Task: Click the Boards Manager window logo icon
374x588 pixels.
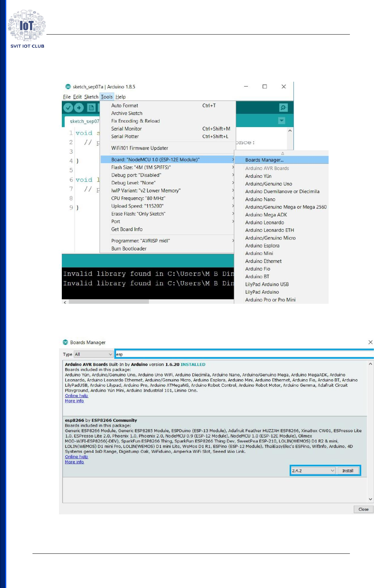Action: 65,342
